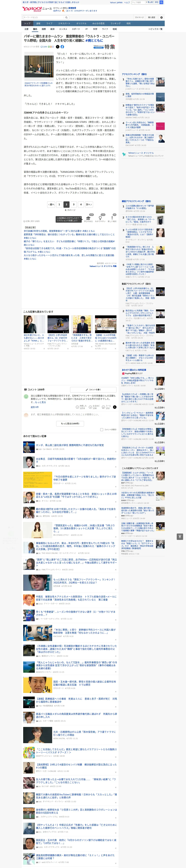
Task: Select the 科学 category tab
Action: coord(95,29)
